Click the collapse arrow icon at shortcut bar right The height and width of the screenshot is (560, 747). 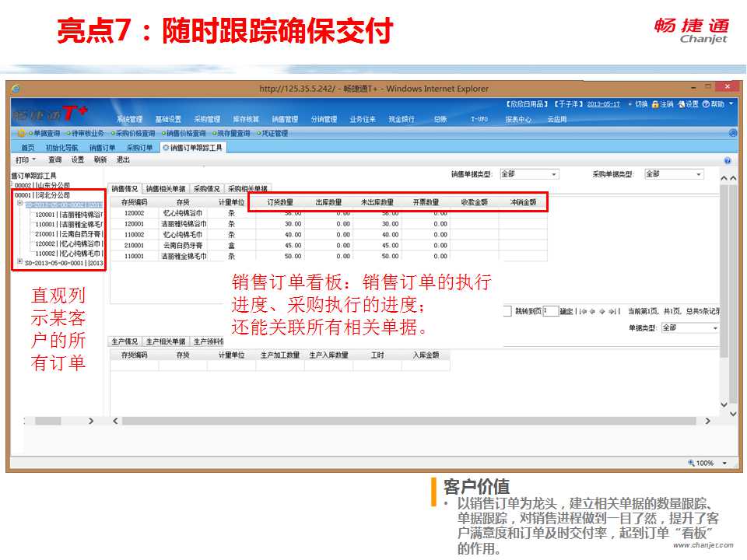(x=733, y=133)
